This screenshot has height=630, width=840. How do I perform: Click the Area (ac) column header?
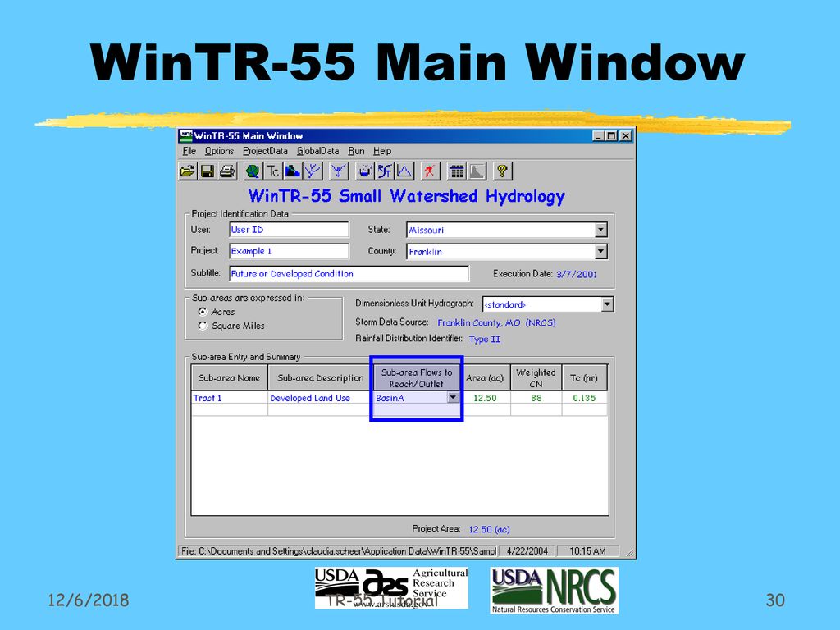coord(485,377)
